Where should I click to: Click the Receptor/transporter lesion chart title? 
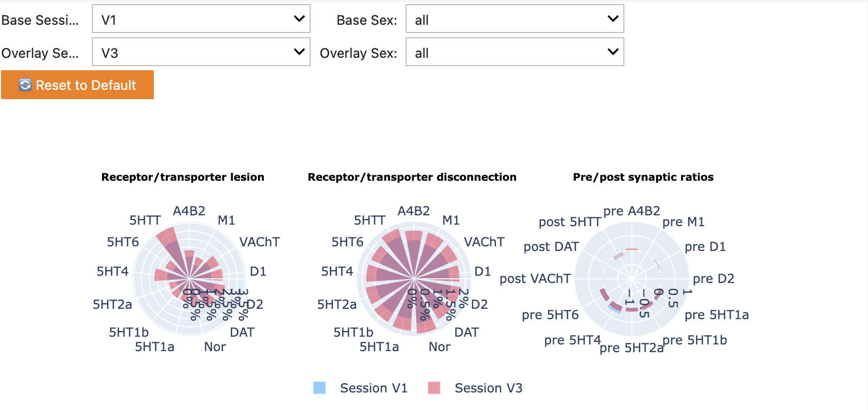183,177
